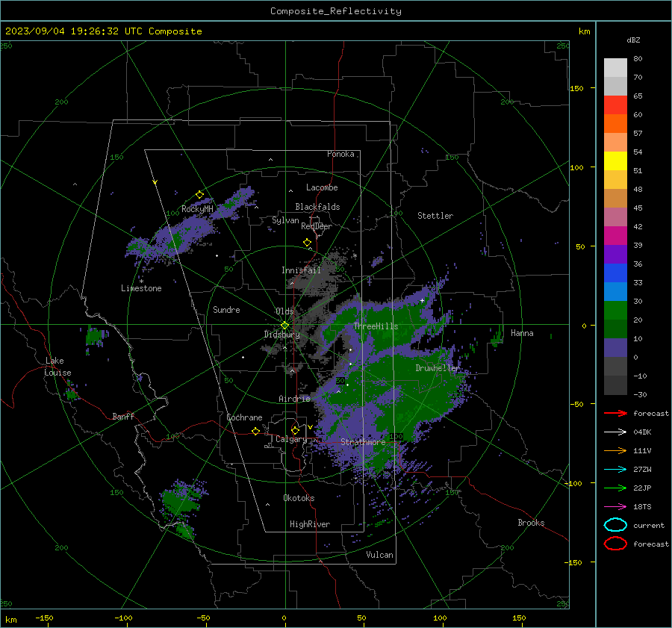
Task: Click the green 30 dBZ color swatch
Action: [615, 311]
